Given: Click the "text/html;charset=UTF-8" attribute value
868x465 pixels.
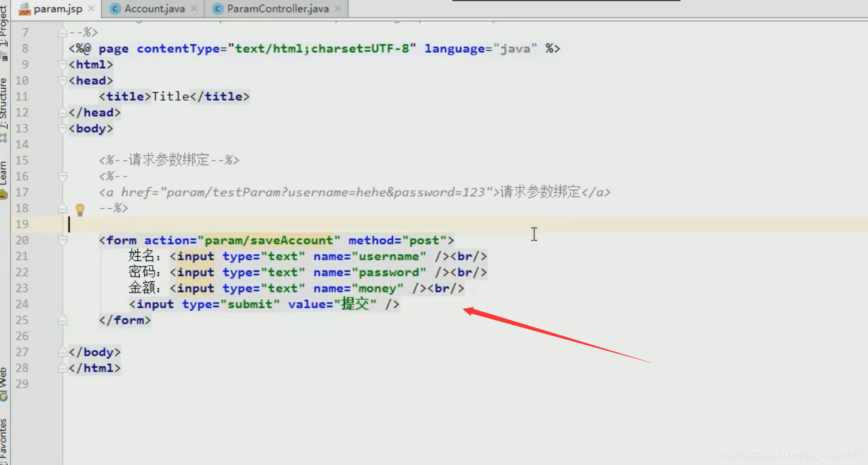Looking at the screenshot, I should tap(322, 48).
